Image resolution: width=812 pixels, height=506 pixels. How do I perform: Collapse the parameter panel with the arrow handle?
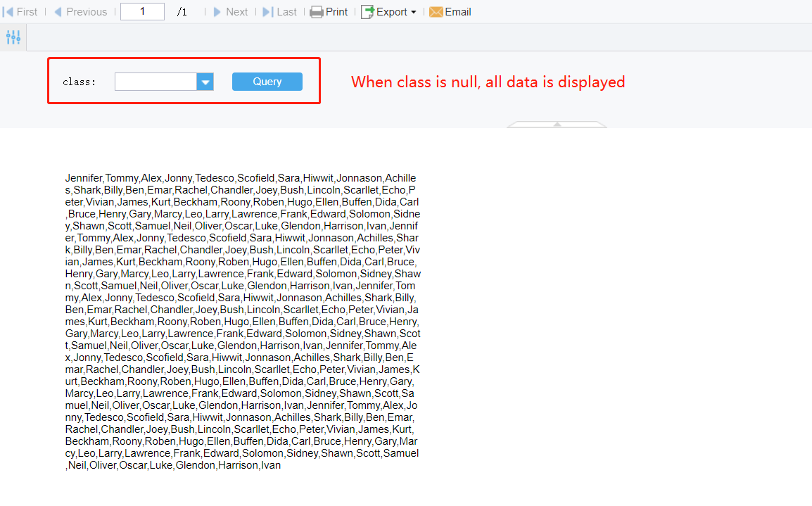tap(556, 124)
